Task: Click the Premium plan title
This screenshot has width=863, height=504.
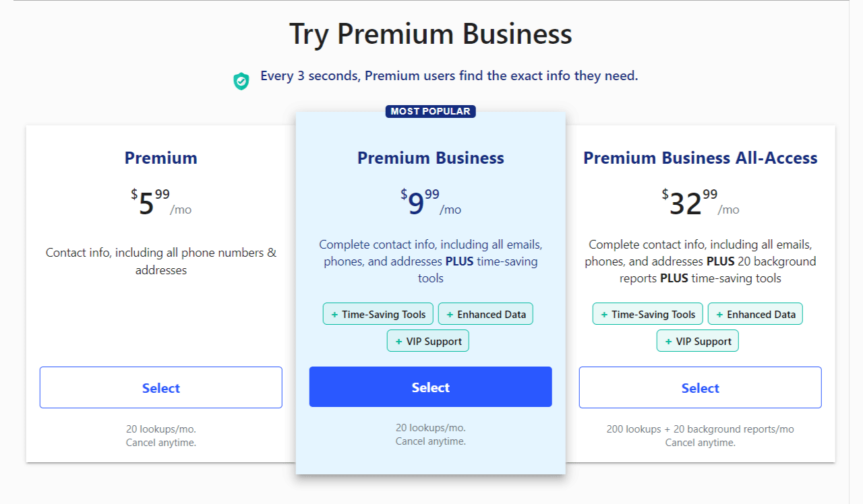Action: pos(160,158)
